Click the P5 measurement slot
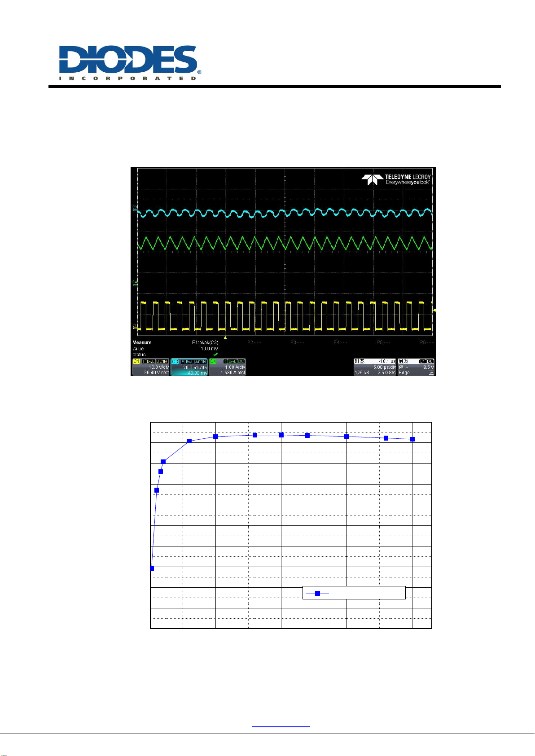The height and width of the screenshot is (756, 535). coord(384,342)
